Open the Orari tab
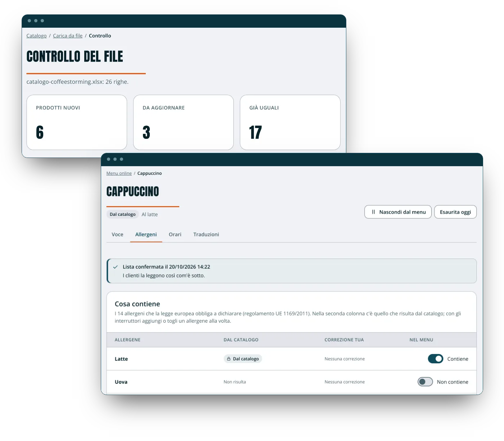The width and height of the screenshot is (504, 441). pos(175,235)
